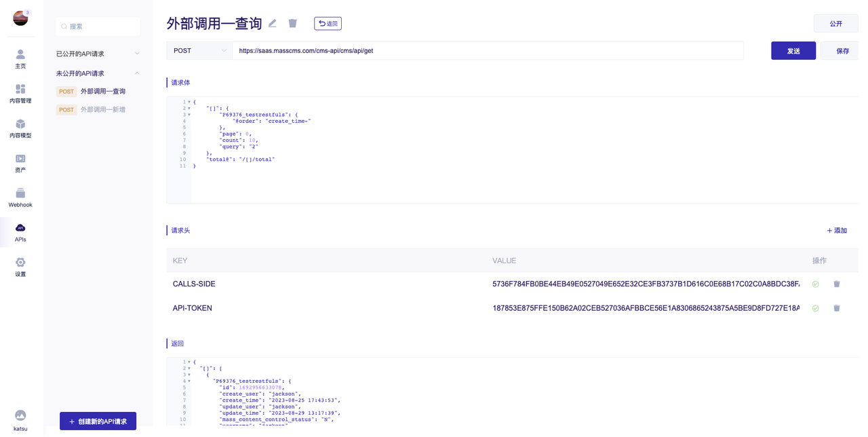
Task: Click the 发送 send button
Action: click(793, 51)
